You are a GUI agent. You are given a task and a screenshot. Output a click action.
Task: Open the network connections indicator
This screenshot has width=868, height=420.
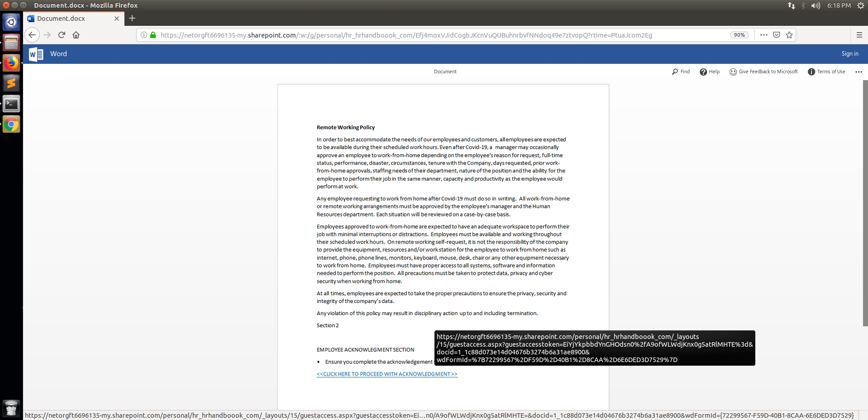791,5
